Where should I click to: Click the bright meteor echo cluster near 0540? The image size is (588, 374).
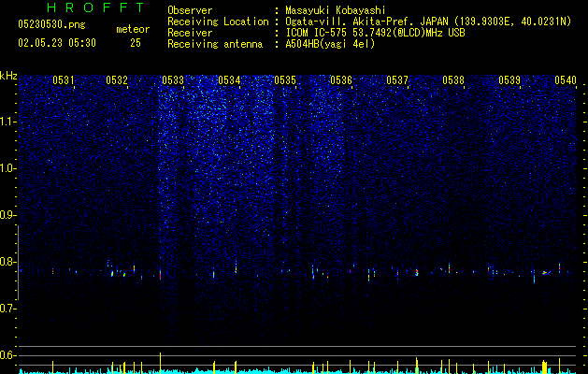pos(546,273)
